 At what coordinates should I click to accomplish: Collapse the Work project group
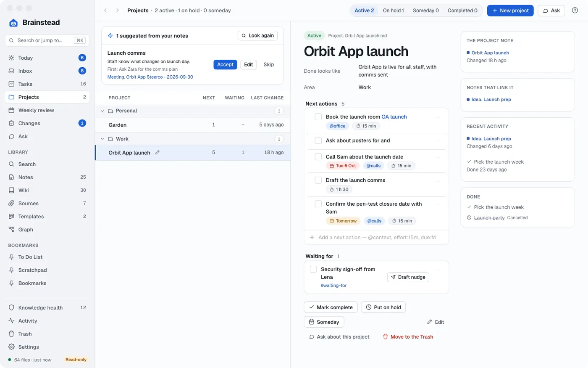click(x=102, y=139)
